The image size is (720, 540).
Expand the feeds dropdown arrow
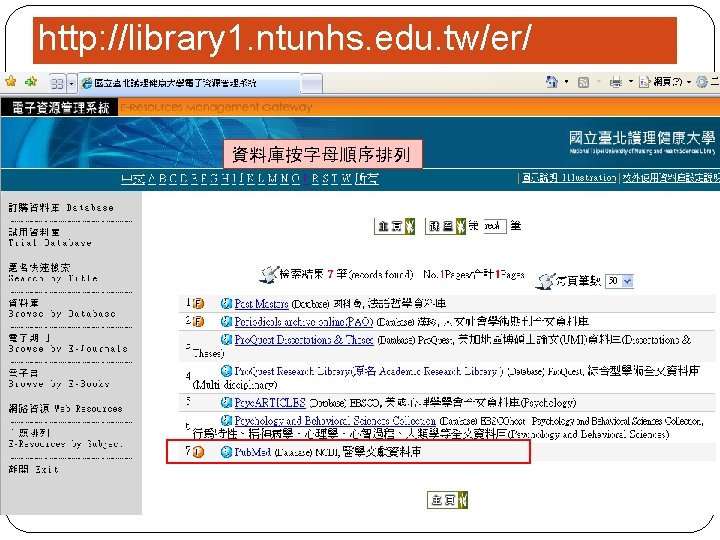[599, 82]
